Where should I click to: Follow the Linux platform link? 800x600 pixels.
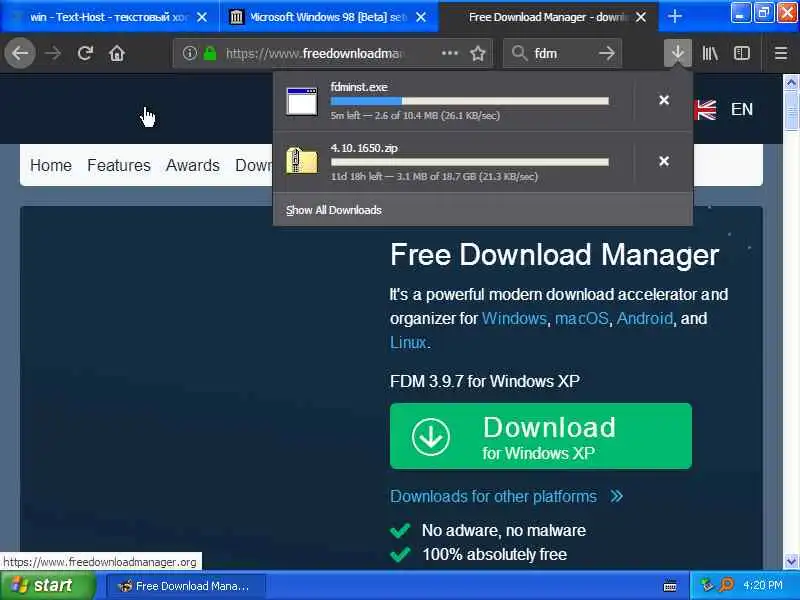[x=408, y=342]
